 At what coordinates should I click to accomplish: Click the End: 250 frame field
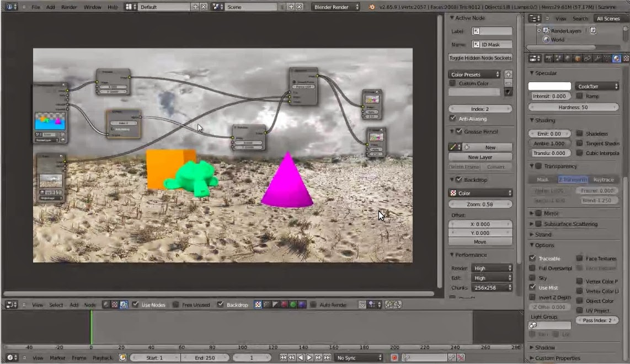coord(205,357)
